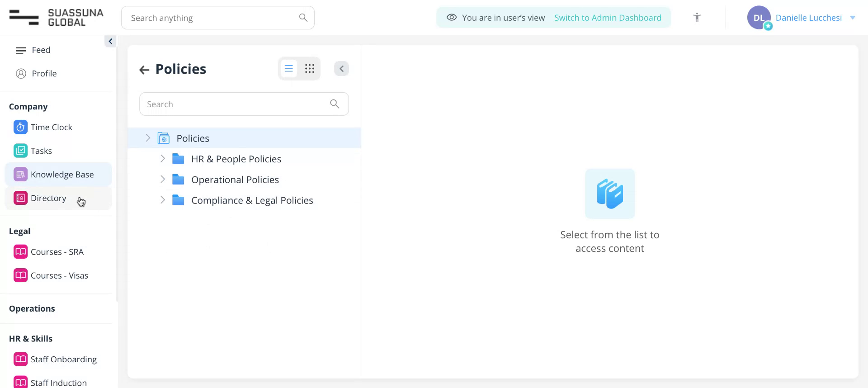Click the Suassuna Global logo

pos(57,18)
